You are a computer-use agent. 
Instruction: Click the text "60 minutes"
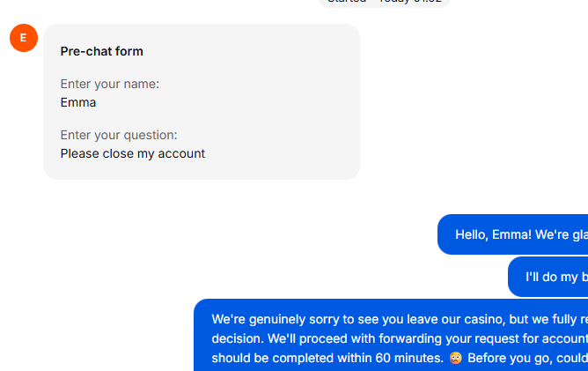(x=408, y=358)
